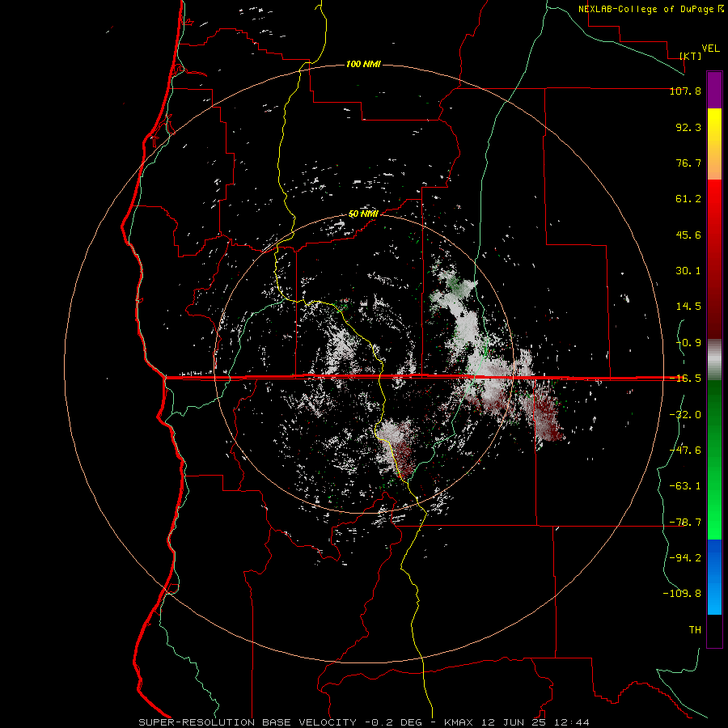The height and width of the screenshot is (728, 728).
Task: Select the -78.7 velocity scale label
Action: 685,522
